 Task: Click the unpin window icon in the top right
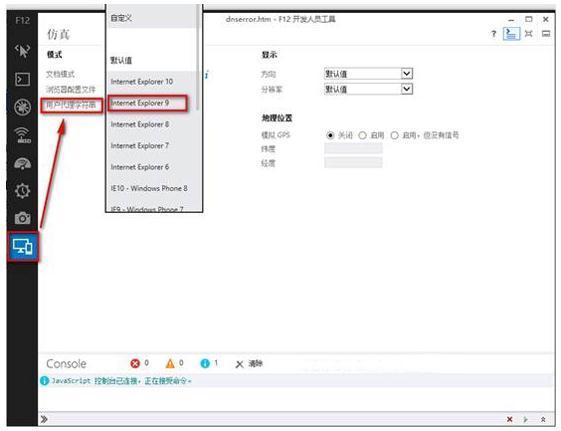pos(528,34)
